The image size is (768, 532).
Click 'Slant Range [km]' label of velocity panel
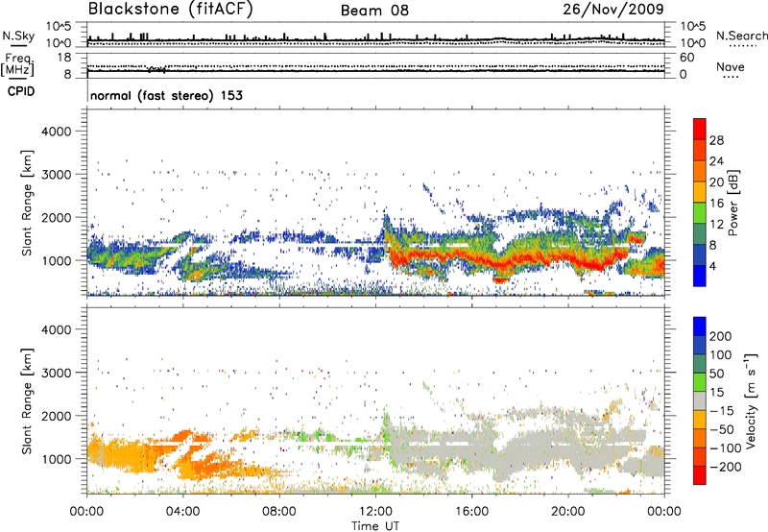pyautogui.click(x=27, y=401)
